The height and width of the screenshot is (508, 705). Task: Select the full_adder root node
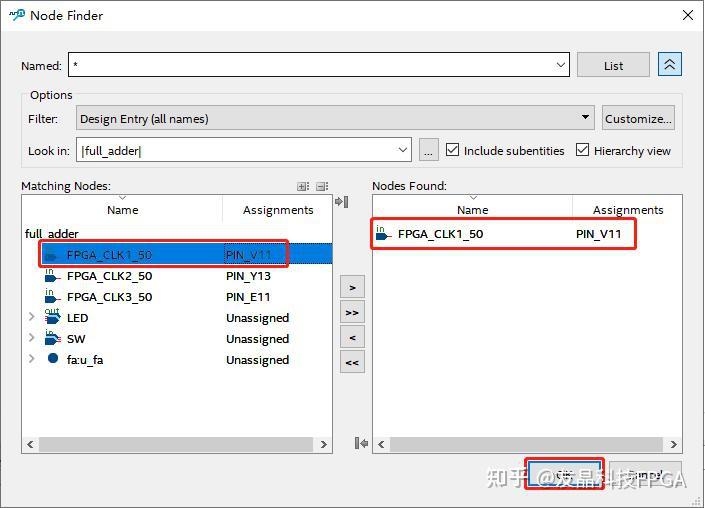[51, 234]
